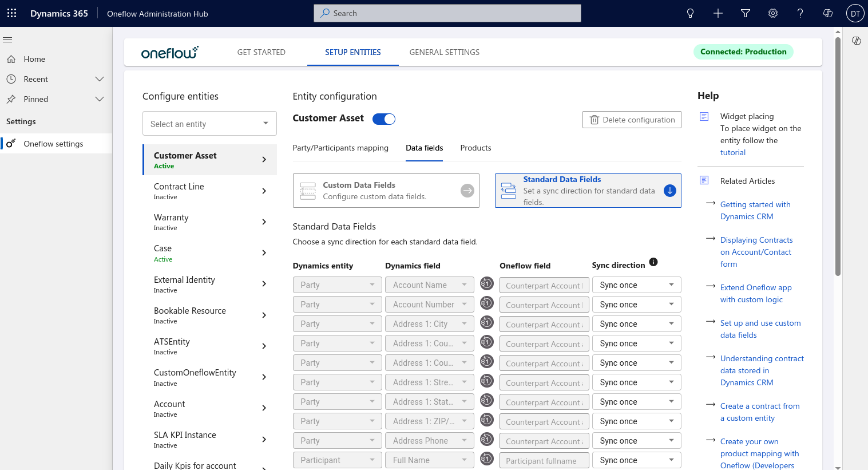Image resolution: width=868 pixels, height=470 pixels.
Task: Click the Participant fullname Oneflow field
Action: [x=544, y=461]
